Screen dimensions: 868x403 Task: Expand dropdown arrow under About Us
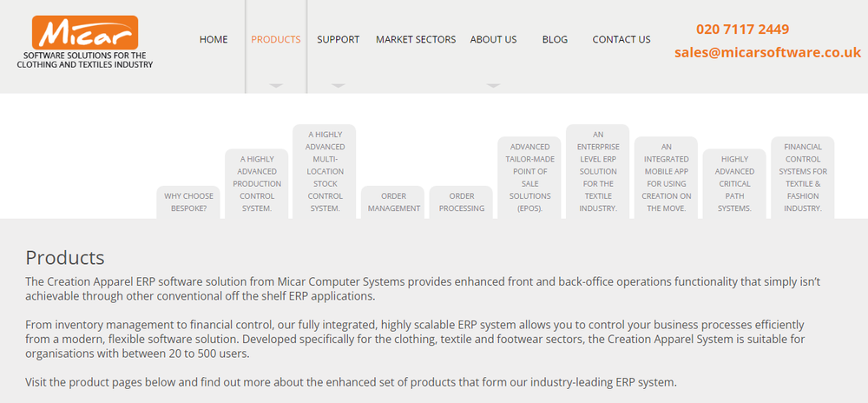click(493, 86)
